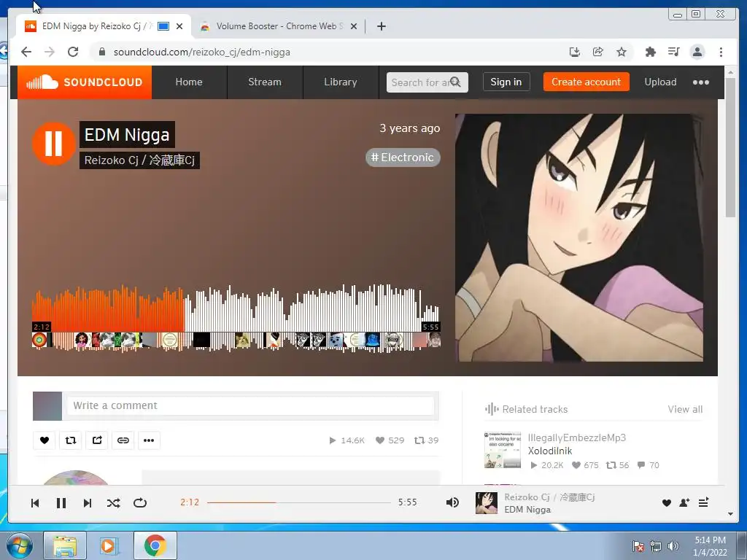
Task: Click the Create account button
Action: coord(586,82)
